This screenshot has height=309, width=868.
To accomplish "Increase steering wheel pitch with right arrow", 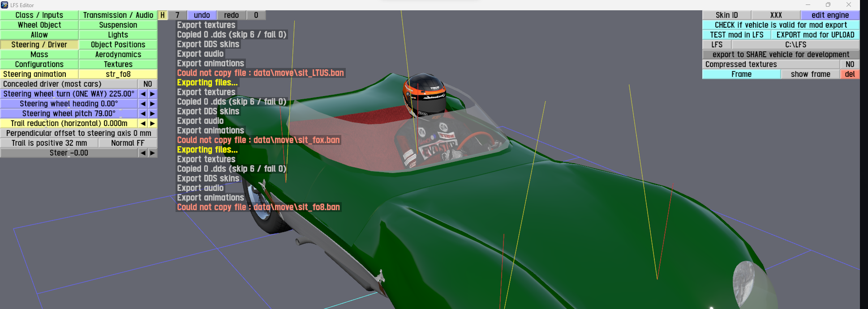I will [x=153, y=114].
